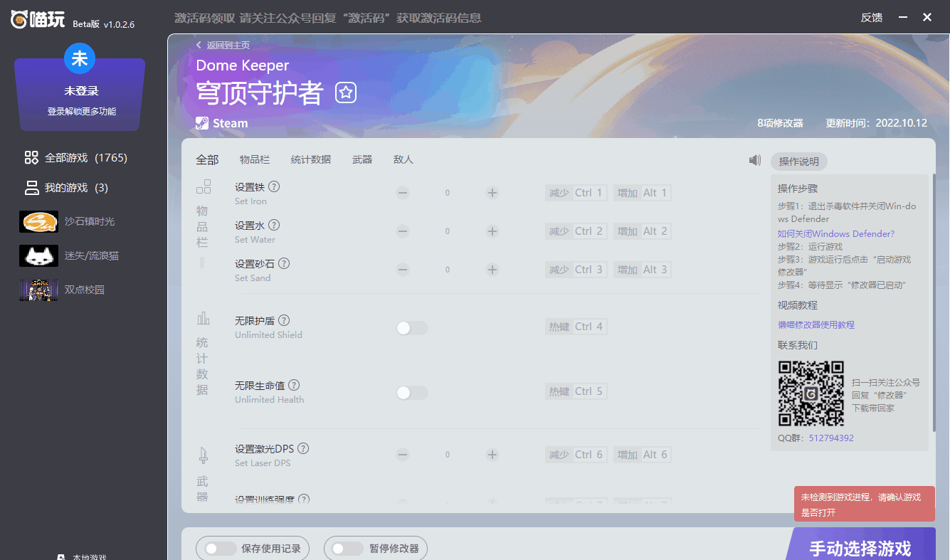
Task: Decrease Set Iron value minus button
Action: tap(403, 193)
